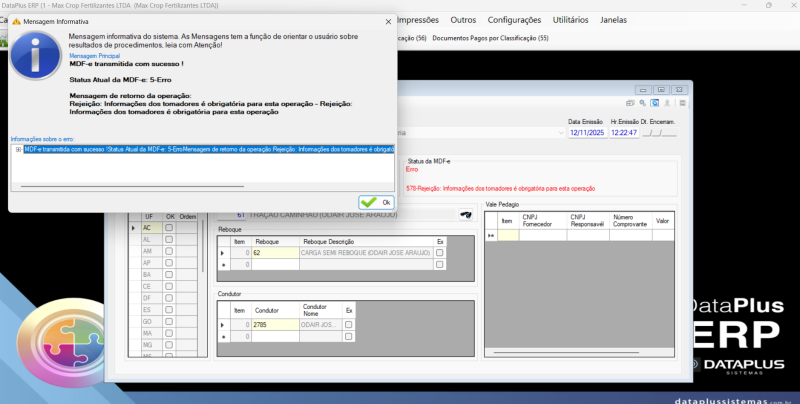Click the Número Comprovante column header
Image resolution: width=800 pixels, height=404 pixels.
[630, 221]
